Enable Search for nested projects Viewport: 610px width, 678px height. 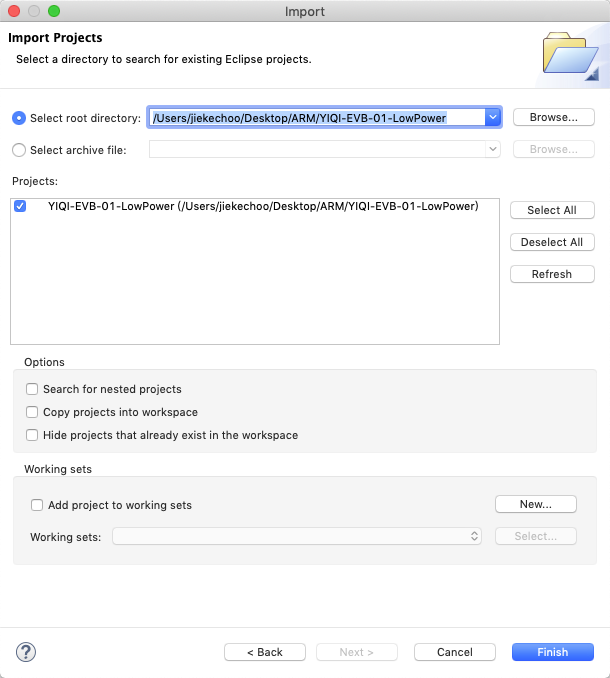click(33, 389)
